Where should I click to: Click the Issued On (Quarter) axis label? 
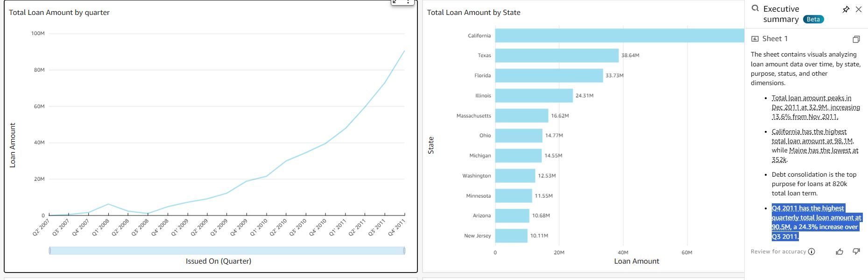(x=219, y=261)
